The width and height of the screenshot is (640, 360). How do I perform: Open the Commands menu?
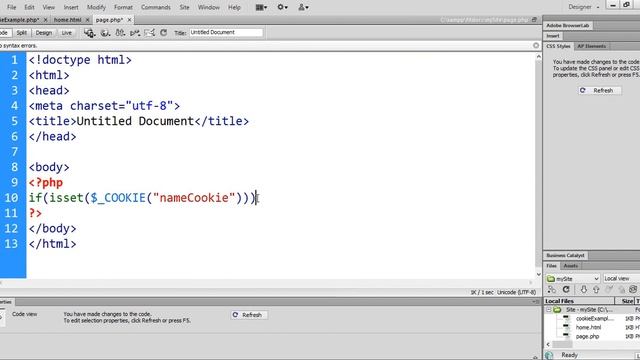pos(156,7)
